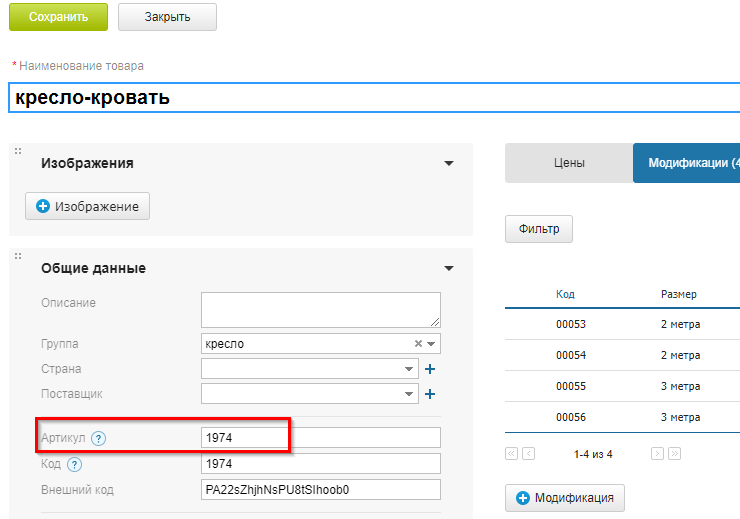Add a new supplier with plus icon
Image resolution: width=740 pixels, height=519 pixels.
pos(430,394)
